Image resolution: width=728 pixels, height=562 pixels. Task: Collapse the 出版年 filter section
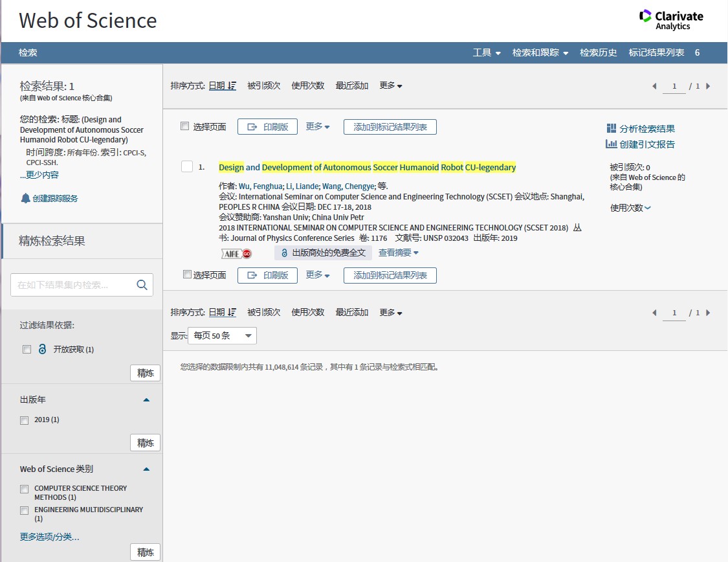click(x=146, y=400)
